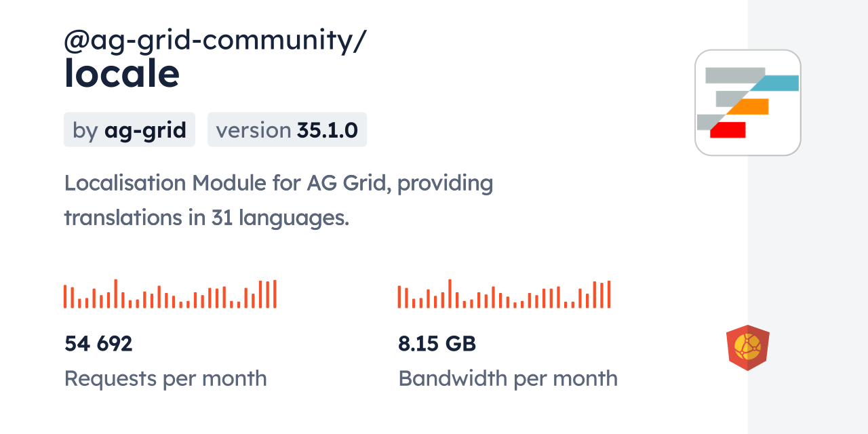Image resolution: width=868 pixels, height=434 pixels.
Task: Click the "8.15 GB" bandwidth value
Action: [437, 344]
